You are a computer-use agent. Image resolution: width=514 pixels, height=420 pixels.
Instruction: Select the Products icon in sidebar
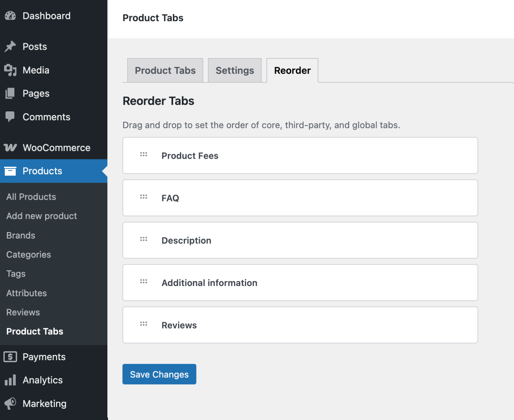pyautogui.click(x=10, y=171)
